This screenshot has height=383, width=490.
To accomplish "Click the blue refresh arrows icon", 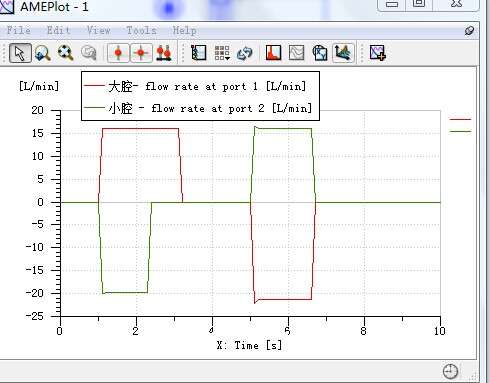I will click(x=245, y=53).
